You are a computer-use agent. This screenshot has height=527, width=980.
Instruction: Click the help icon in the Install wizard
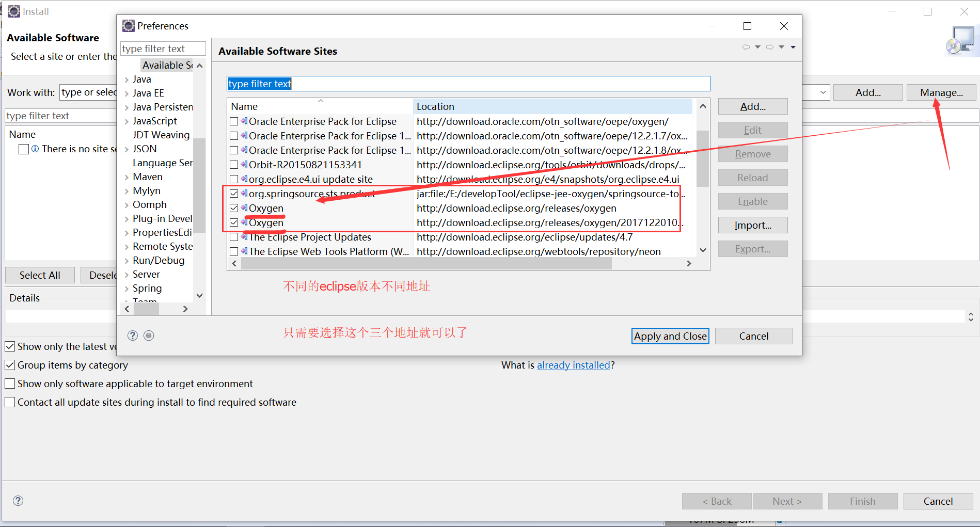(x=18, y=501)
